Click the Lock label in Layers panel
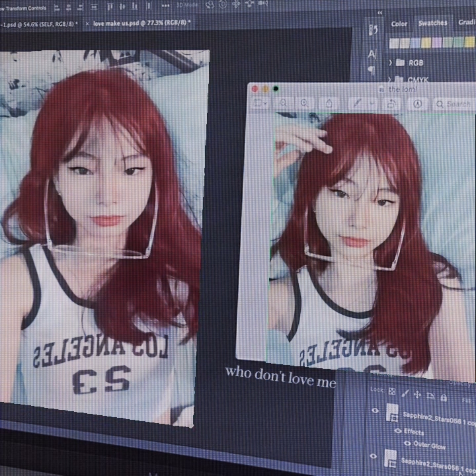This screenshot has width=476, height=476. 377,389
